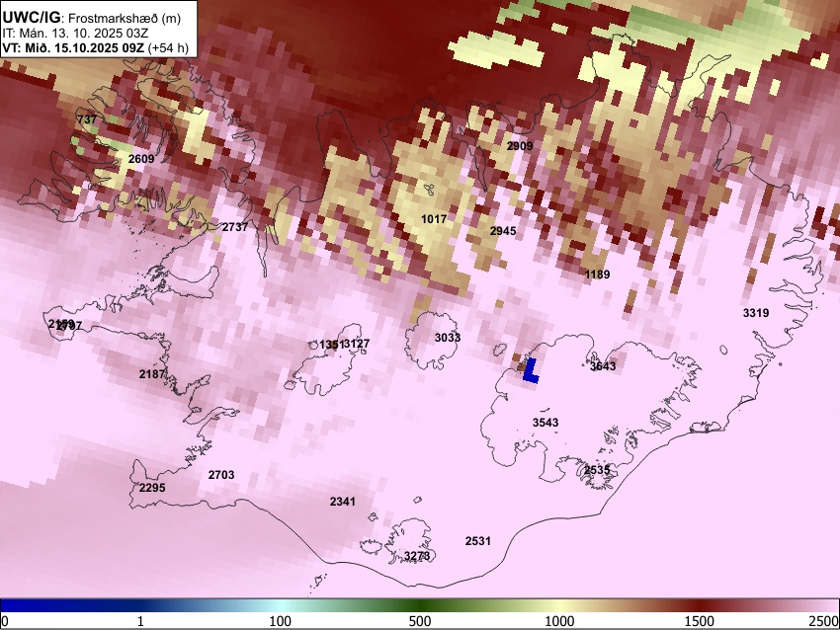This screenshot has width=840, height=630.
Task: Click the dark green section of the color scale
Action: (x=420, y=606)
